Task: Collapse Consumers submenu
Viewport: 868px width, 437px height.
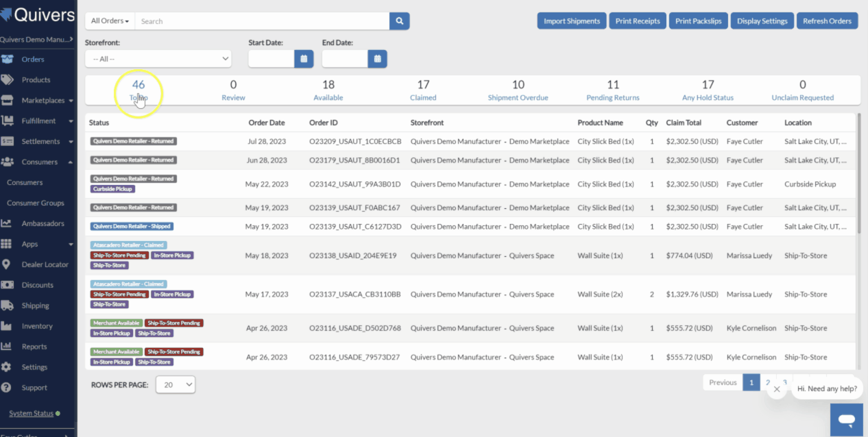Action: point(71,162)
